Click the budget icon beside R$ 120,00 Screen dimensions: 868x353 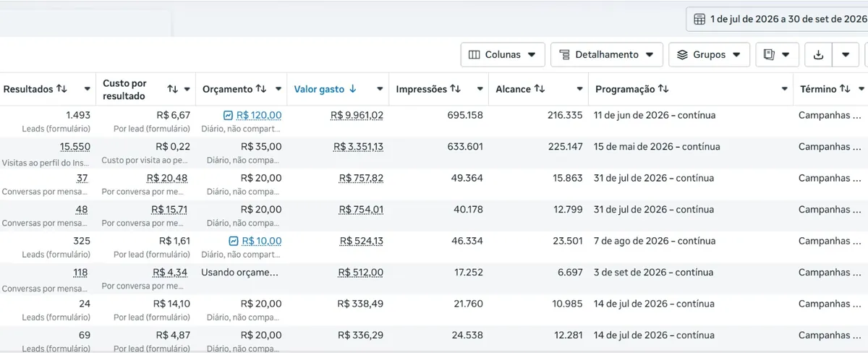(x=228, y=115)
